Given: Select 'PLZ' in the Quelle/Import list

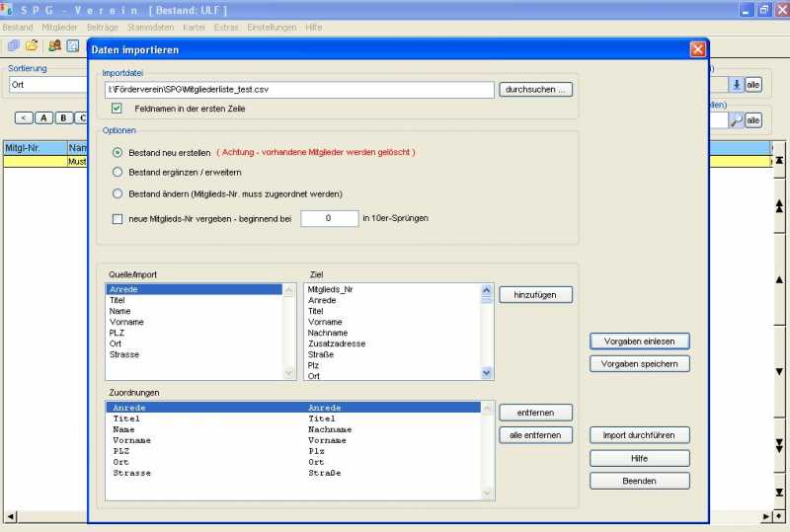Looking at the screenshot, I should tap(117, 333).
